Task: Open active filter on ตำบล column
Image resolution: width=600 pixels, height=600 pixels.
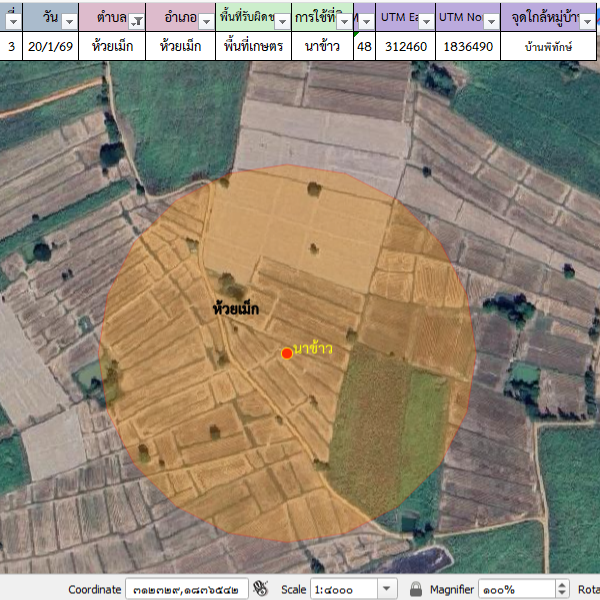Action: point(137,21)
